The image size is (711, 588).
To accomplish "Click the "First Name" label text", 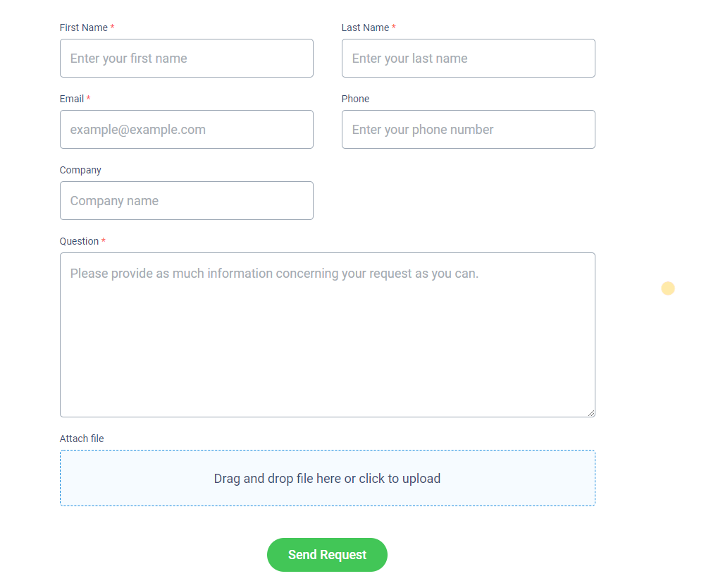I will click(x=83, y=27).
